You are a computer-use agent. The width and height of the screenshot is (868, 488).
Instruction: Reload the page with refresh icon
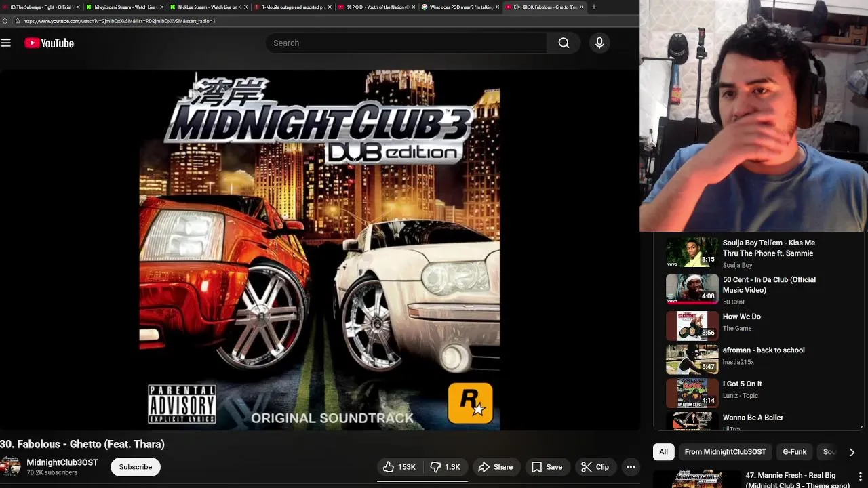(5, 21)
